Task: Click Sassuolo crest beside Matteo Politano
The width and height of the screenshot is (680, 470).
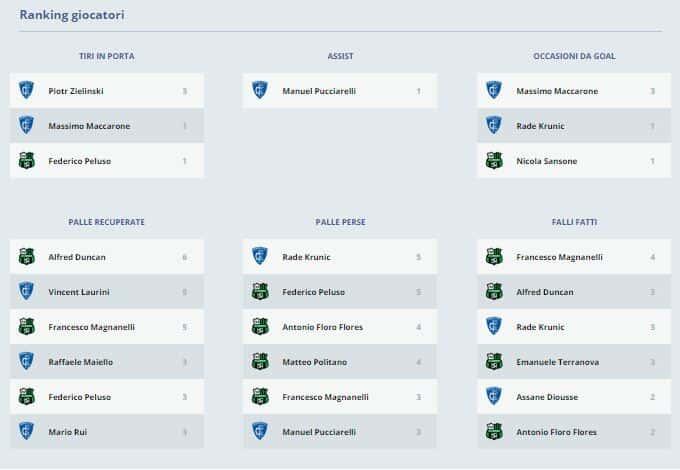Action: click(260, 362)
